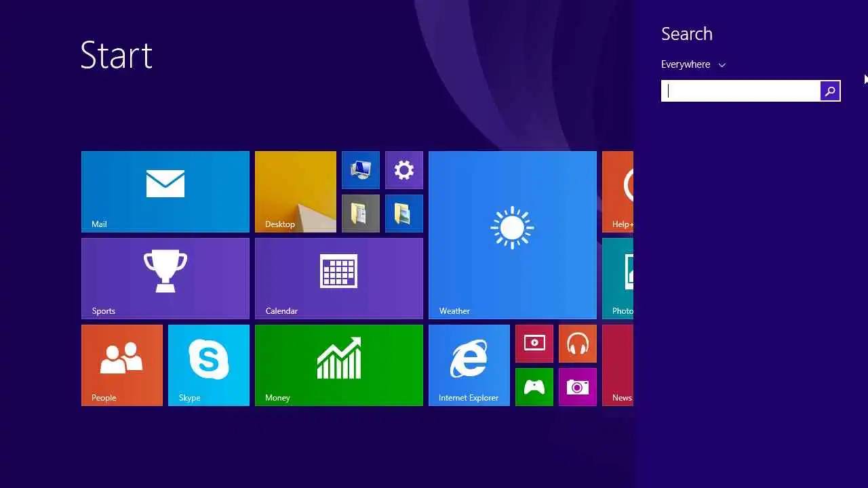Open PC Settings gear tile
Image resolution: width=868 pixels, height=488 pixels.
[x=404, y=170]
